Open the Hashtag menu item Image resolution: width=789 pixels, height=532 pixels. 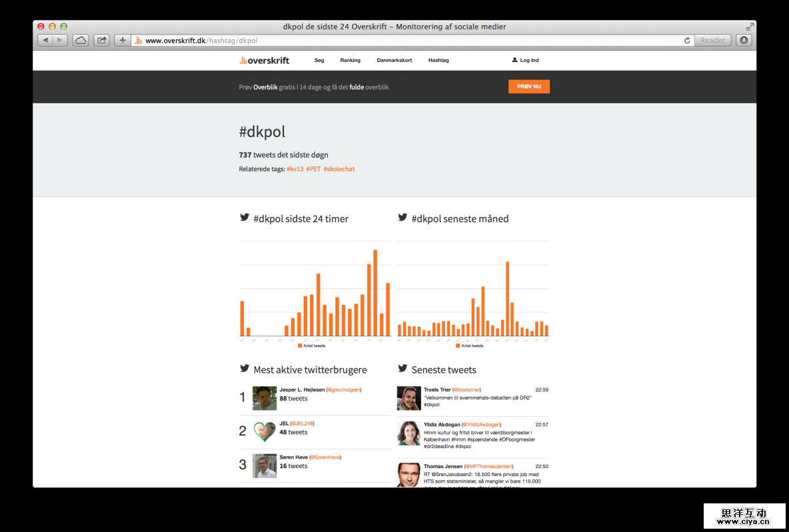click(x=438, y=61)
